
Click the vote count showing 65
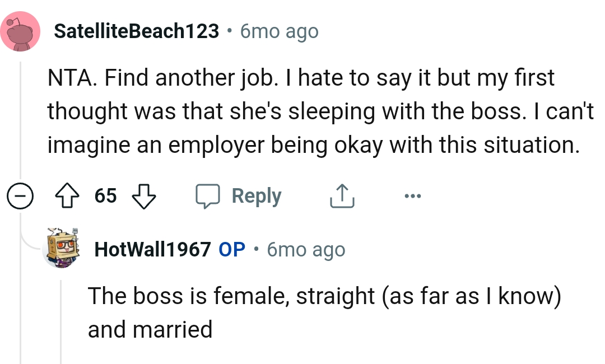pos(105,196)
